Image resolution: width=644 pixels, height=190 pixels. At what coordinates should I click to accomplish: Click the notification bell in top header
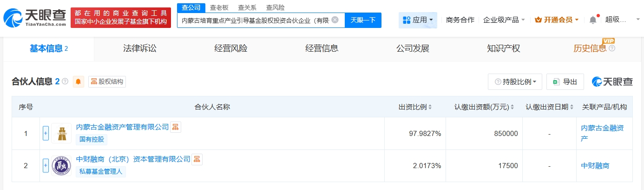592,20
